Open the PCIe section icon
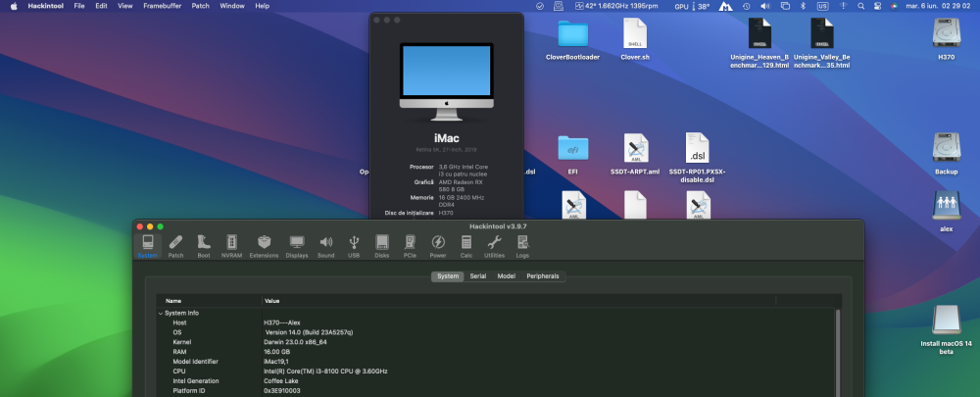 410,246
